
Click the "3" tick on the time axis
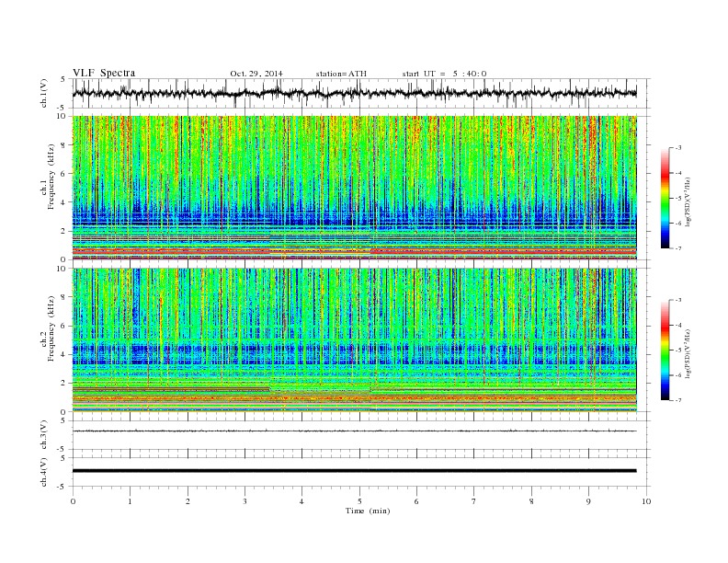[x=245, y=501]
